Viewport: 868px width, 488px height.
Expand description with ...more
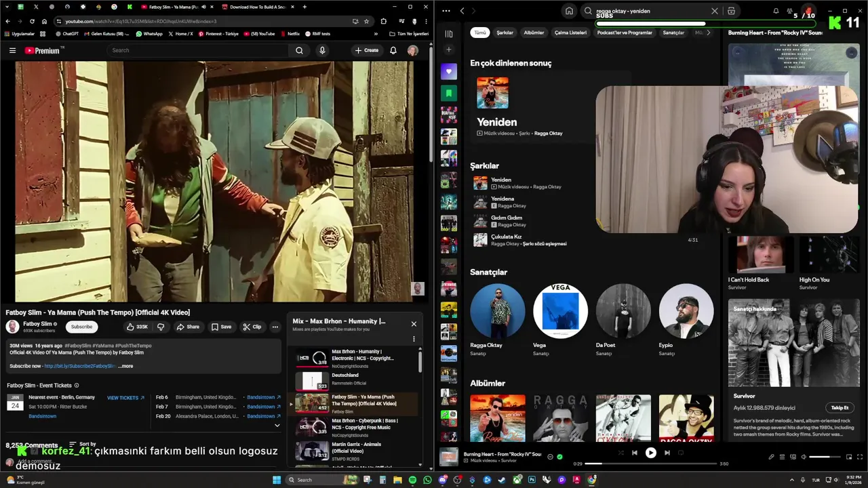[126, 366]
